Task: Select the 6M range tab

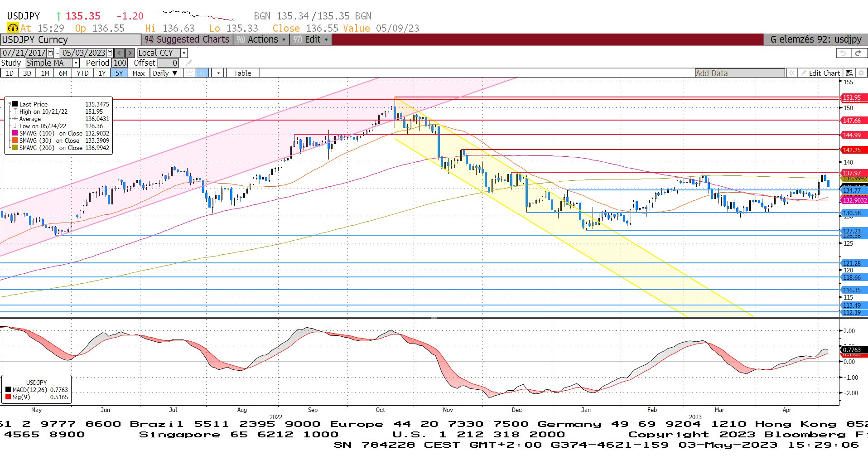Action: 63,73
